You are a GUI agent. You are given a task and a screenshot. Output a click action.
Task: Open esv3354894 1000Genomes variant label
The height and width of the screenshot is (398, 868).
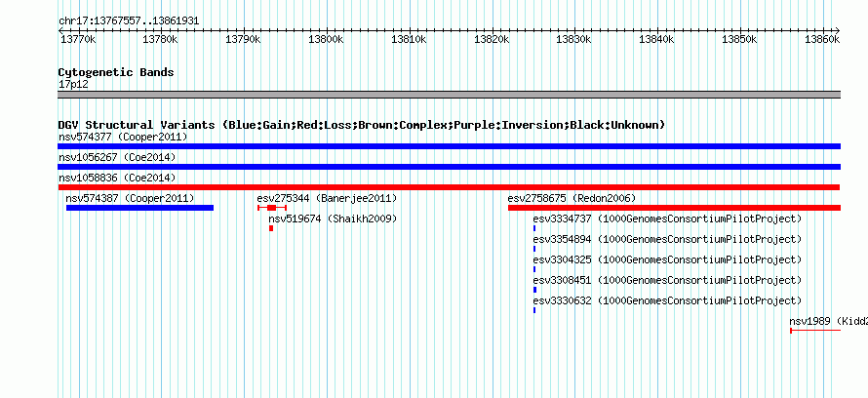click(667, 239)
